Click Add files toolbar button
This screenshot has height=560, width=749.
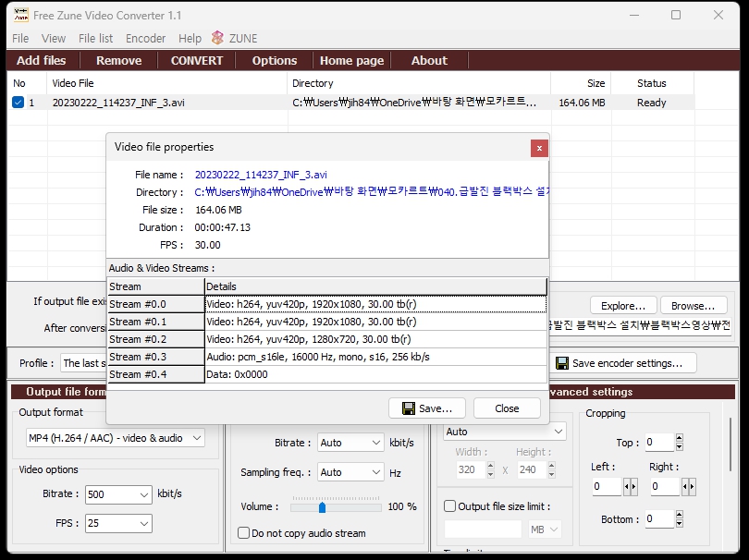coord(41,61)
